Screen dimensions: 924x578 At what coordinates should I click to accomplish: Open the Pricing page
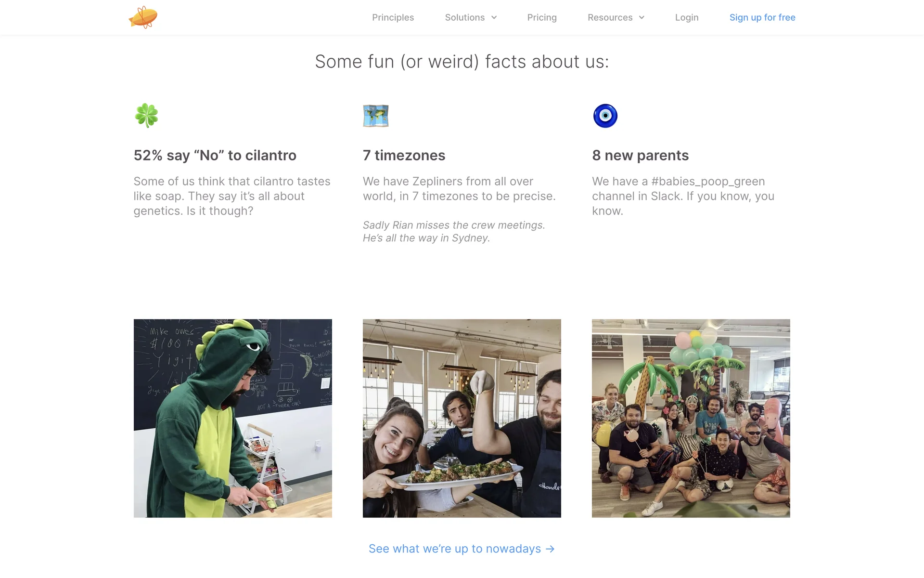541,17
